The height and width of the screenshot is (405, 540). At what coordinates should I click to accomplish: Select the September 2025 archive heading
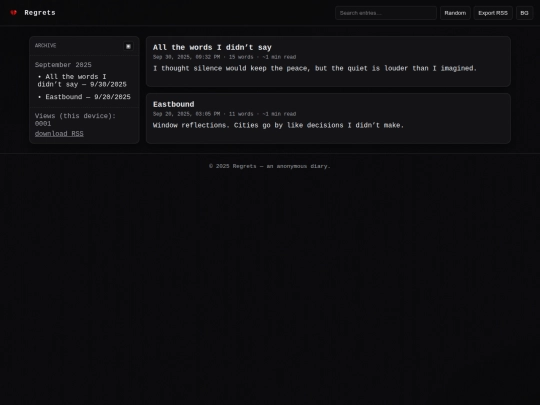coord(63,65)
